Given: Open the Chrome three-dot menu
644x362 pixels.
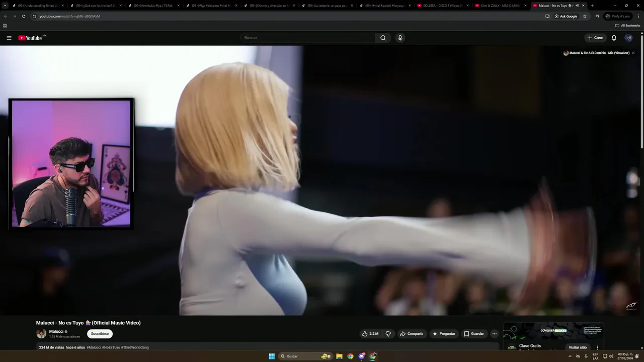Looking at the screenshot, I should click(x=638, y=16).
